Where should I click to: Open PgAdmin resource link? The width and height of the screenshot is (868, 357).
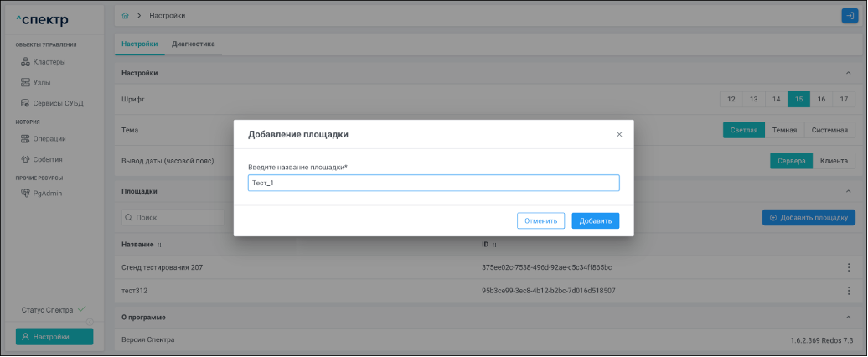pyautogui.click(x=47, y=194)
